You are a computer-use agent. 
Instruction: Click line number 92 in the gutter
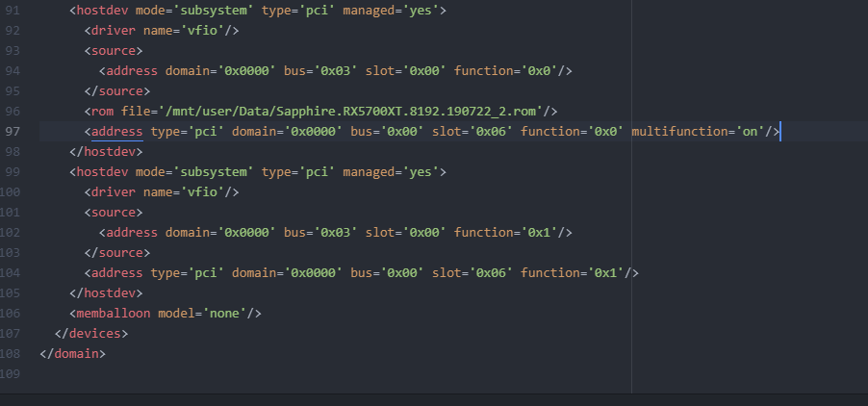coord(13,31)
